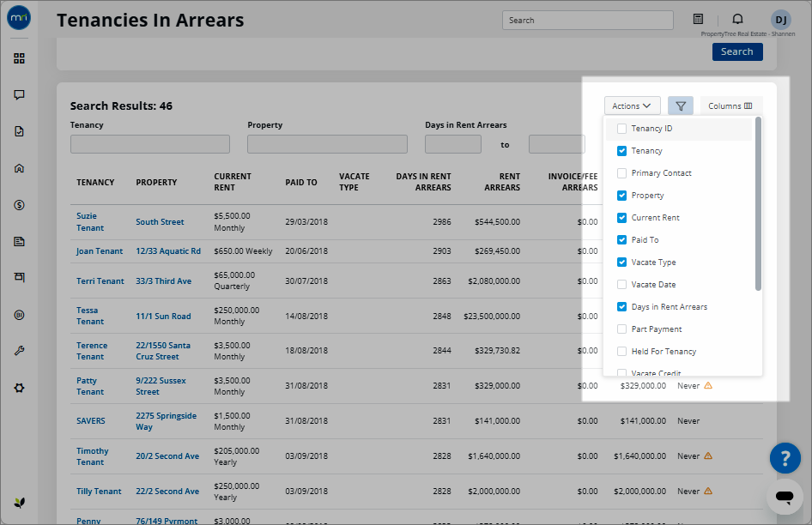Open the messages chat icon in sidebar
The width and height of the screenshot is (812, 525).
pos(19,95)
